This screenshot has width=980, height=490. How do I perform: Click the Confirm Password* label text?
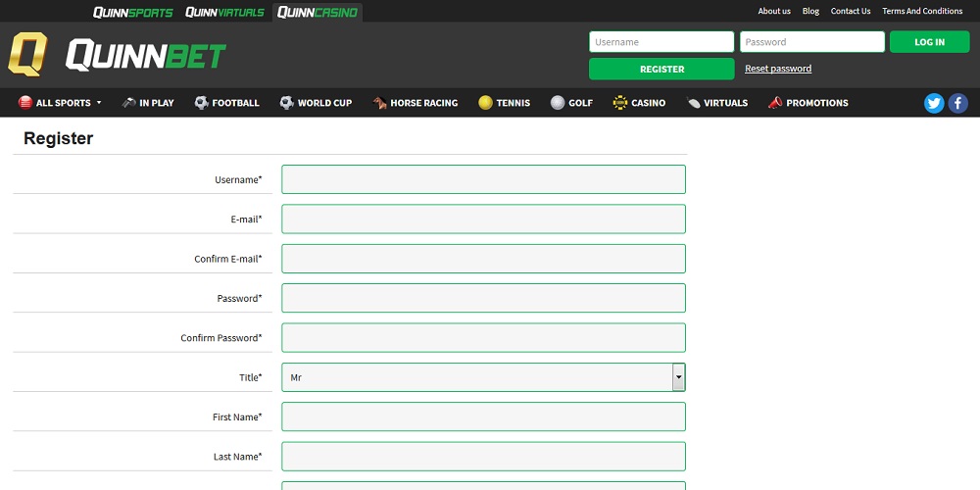point(221,338)
